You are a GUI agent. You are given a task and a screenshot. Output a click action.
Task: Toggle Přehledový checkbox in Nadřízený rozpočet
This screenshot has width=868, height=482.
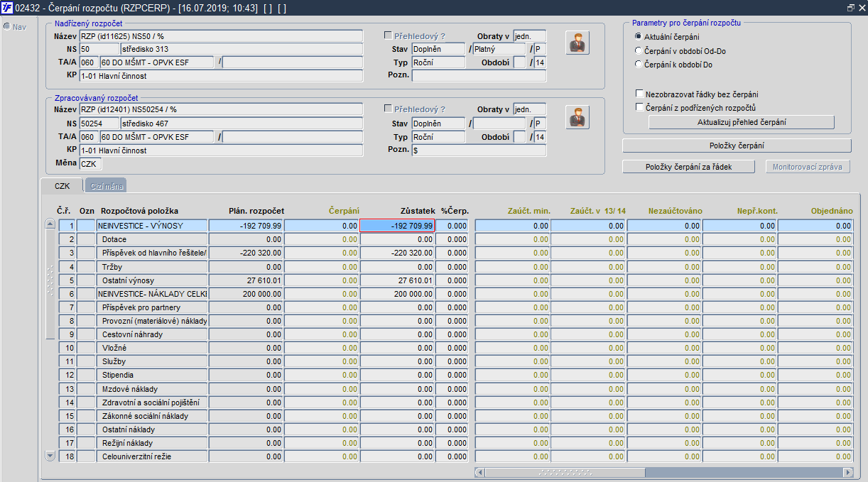(388, 35)
